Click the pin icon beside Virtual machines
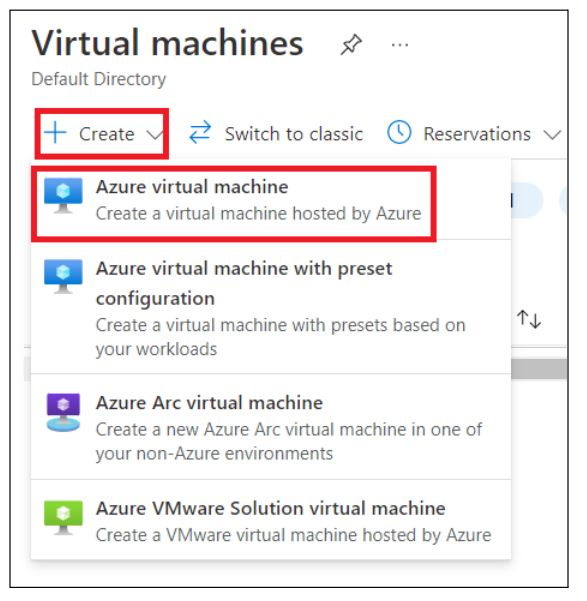The height and width of the screenshot is (601, 587). tap(351, 44)
